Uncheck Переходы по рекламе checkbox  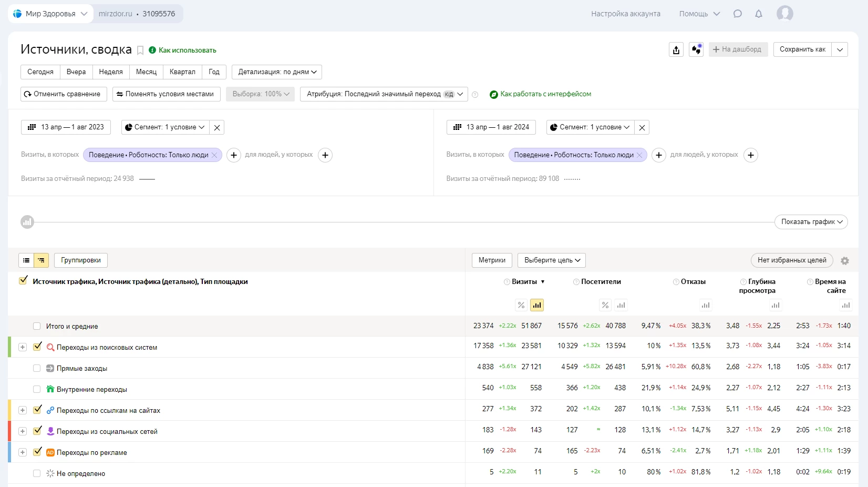[x=37, y=452]
